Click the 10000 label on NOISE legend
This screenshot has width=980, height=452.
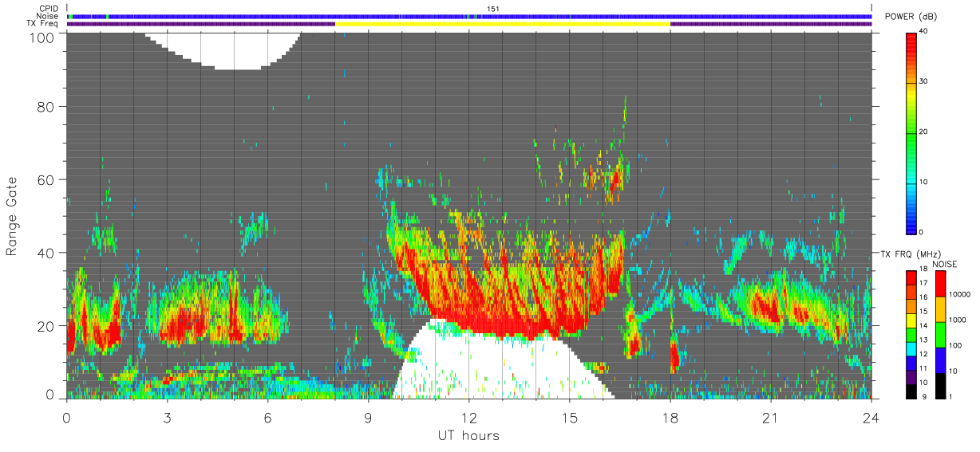coord(958,294)
